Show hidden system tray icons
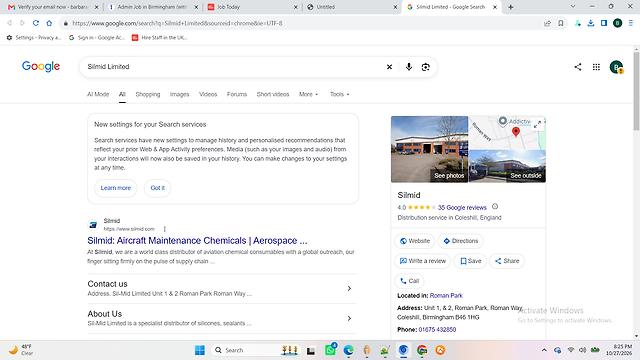Screen dimensions: 640x360 544,350
